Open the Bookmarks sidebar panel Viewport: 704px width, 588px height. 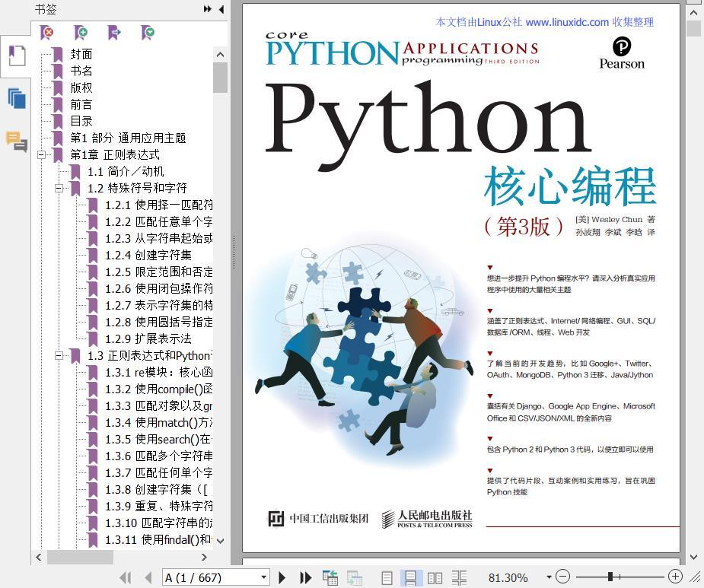coord(17,56)
